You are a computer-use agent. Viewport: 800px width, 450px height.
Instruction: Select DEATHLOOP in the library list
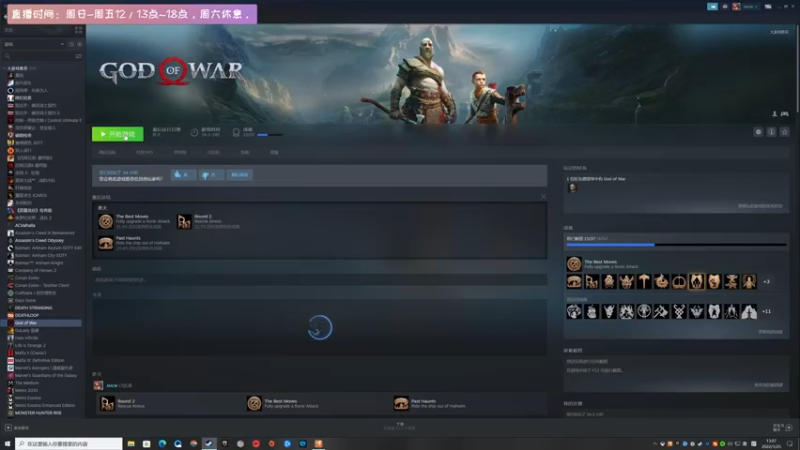[27, 315]
